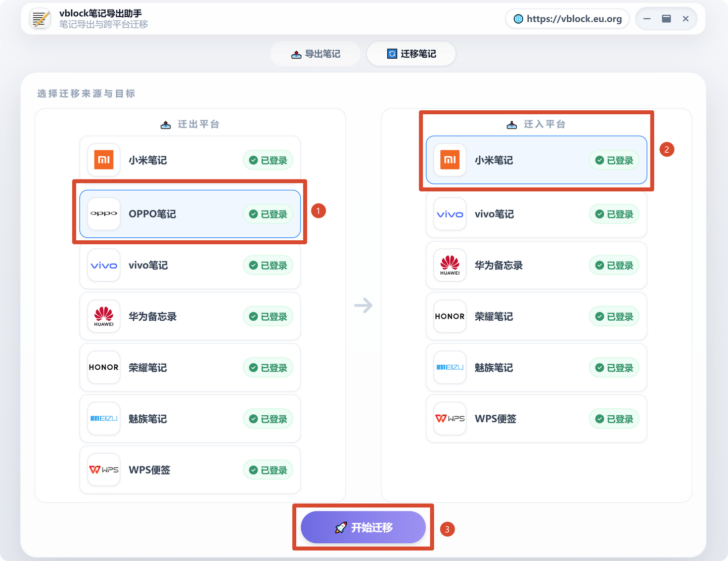
Task: Click the HONOR logo in 迁出平台 column
Action: click(104, 367)
